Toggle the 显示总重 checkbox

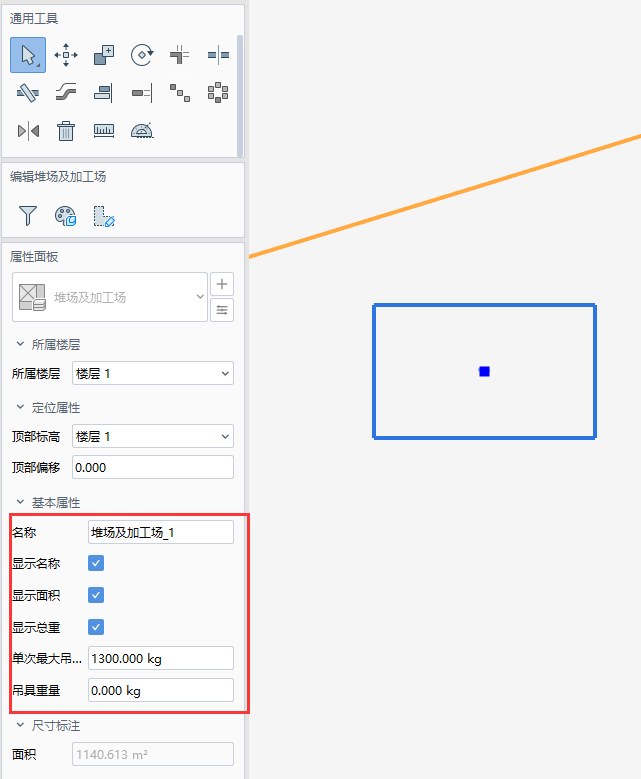click(x=96, y=627)
